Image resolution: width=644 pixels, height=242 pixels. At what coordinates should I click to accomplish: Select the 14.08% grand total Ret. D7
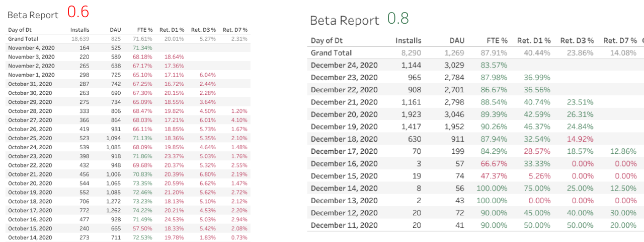623,53
